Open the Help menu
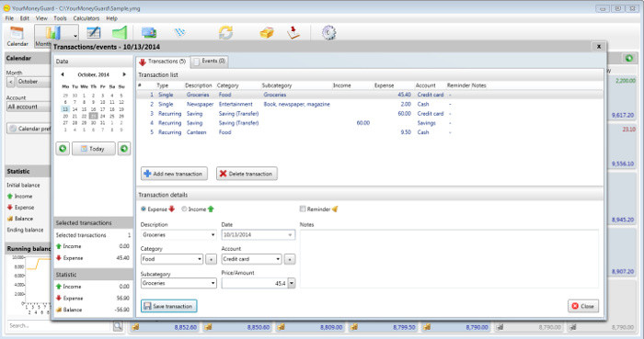 (x=111, y=18)
